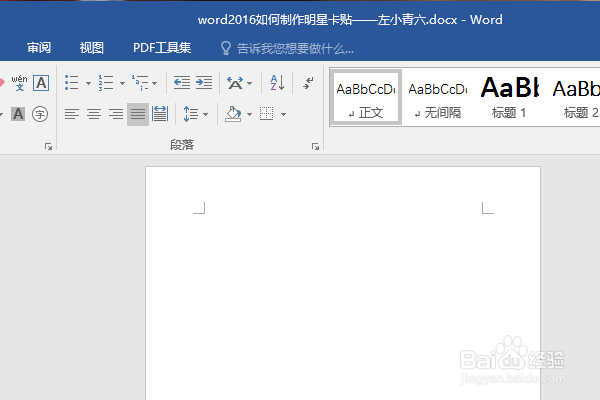The height and width of the screenshot is (400, 600).
Task: Open the 审阅 ribbon tab
Action: pyautogui.click(x=39, y=48)
